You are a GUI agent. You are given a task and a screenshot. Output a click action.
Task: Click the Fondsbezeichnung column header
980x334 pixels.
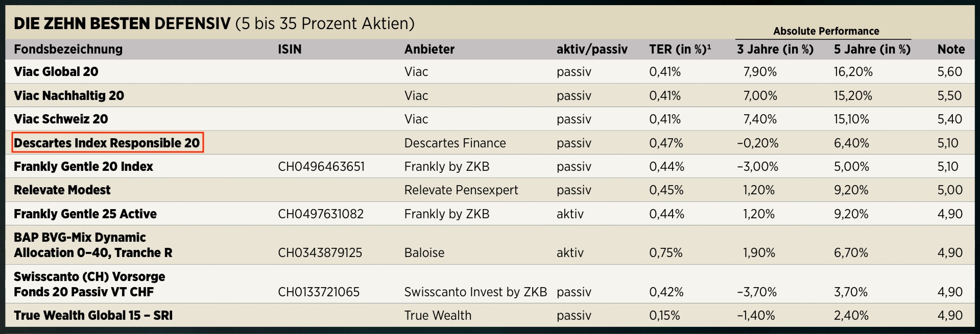click(68, 49)
